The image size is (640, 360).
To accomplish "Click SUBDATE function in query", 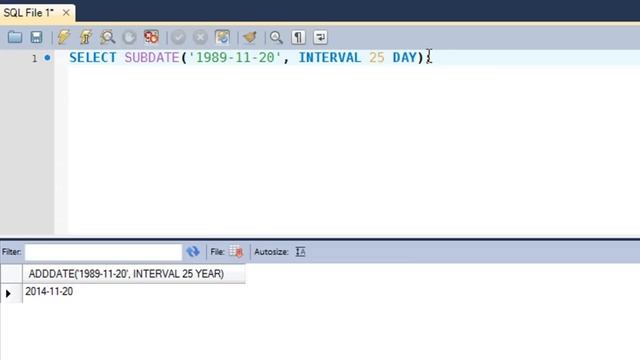I will pyautogui.click(x=152, y=58).
